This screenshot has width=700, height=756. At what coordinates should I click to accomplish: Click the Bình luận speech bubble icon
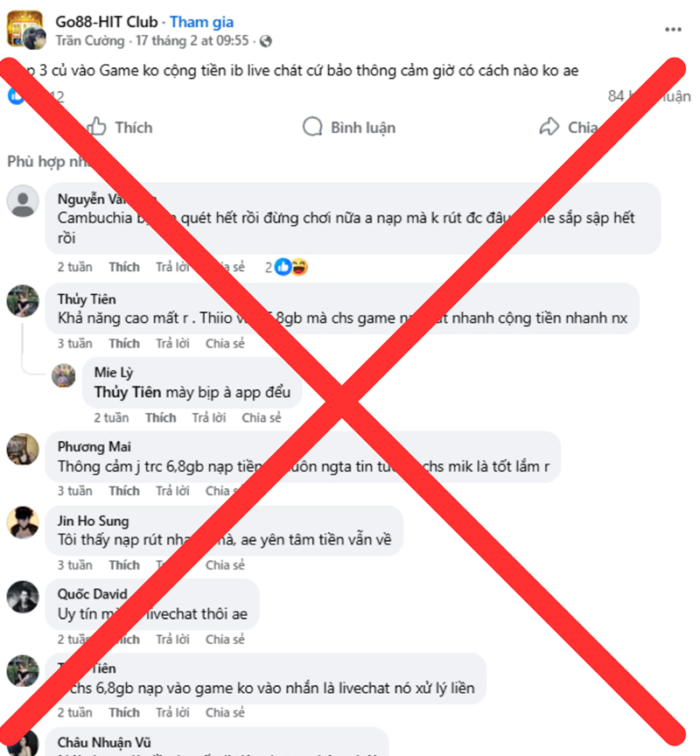[x=312, y=127]
